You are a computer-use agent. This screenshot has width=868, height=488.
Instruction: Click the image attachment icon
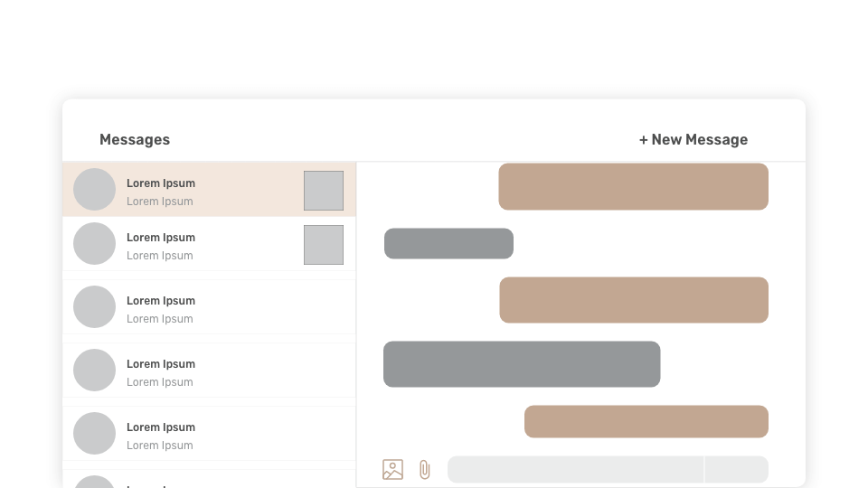392,470
